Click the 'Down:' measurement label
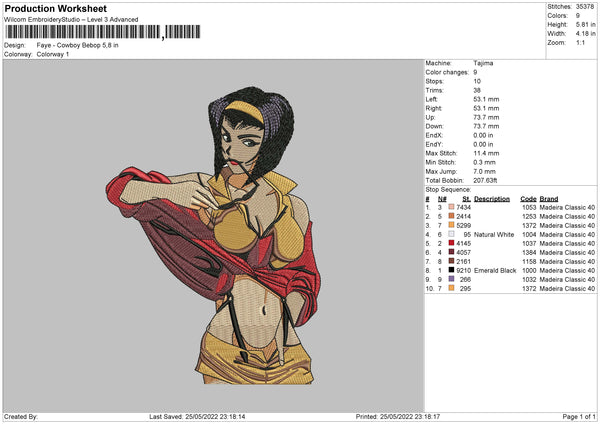Image resolution: width=600 pixels, height=424 pixels. (434, 126)
